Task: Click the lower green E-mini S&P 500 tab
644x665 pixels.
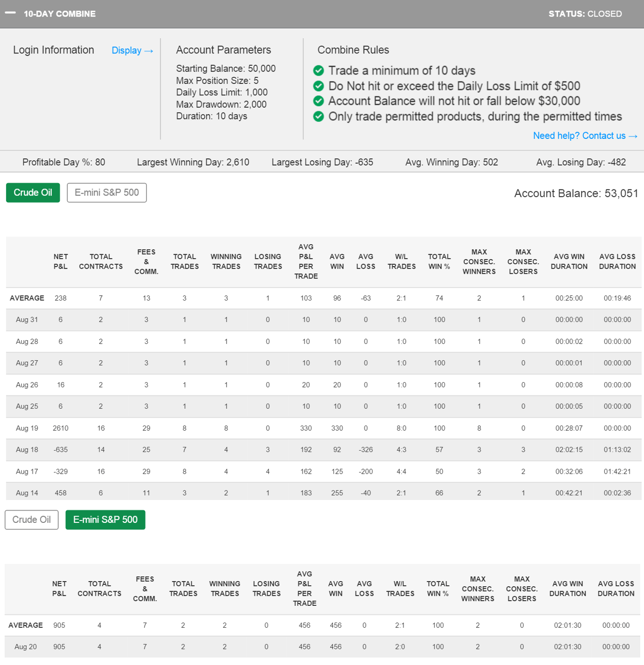Action: coord(105,520)
